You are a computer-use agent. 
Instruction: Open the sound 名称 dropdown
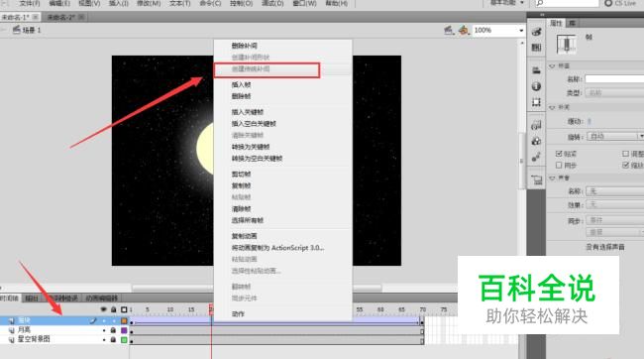[615, 191]
